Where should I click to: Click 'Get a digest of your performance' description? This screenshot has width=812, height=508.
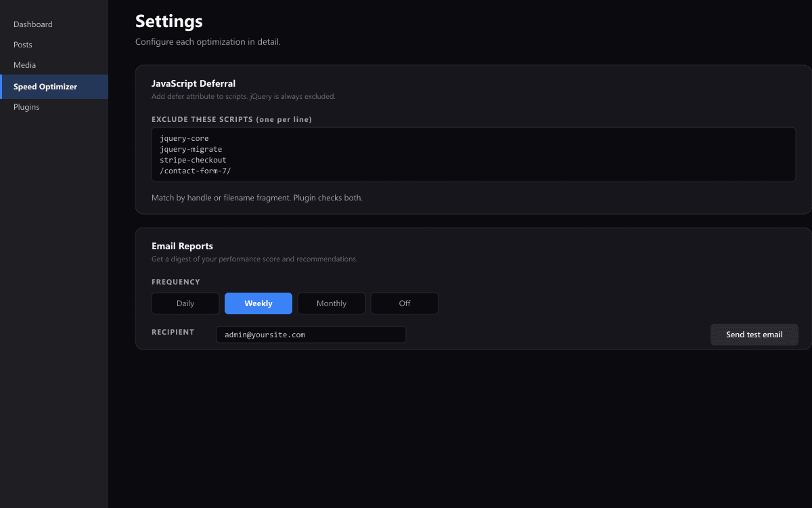254,259
